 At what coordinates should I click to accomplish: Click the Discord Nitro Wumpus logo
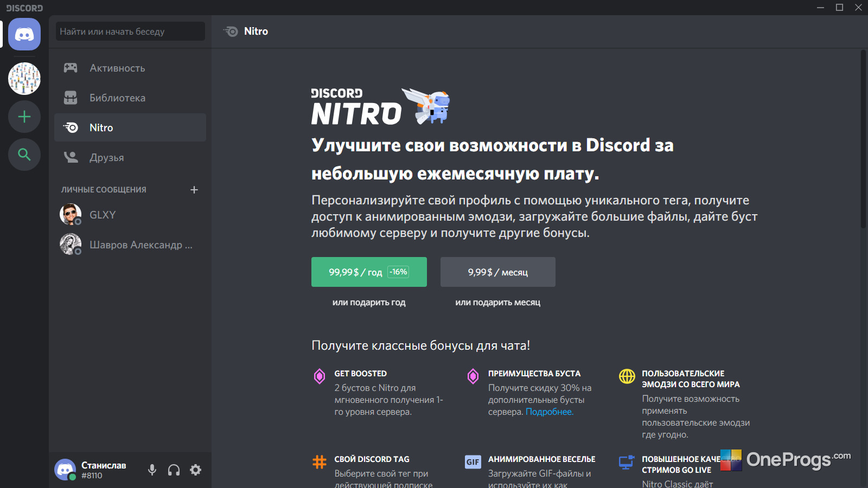tap(381, 106)
